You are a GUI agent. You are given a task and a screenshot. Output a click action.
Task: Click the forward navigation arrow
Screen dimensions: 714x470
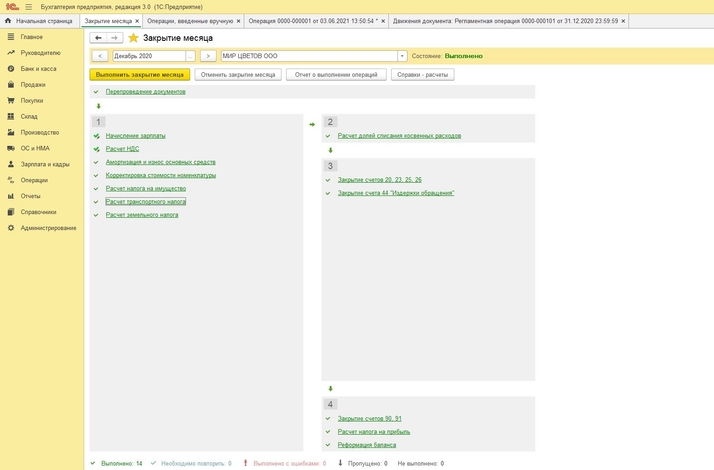coord(114,38)
